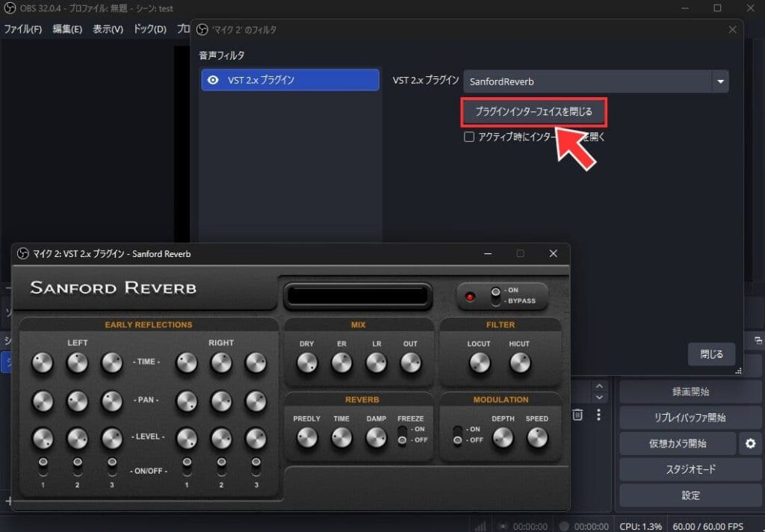Click the プラグインインターフェイスを閉じる button
Screen dimensions: 765x532
[533, 112]
